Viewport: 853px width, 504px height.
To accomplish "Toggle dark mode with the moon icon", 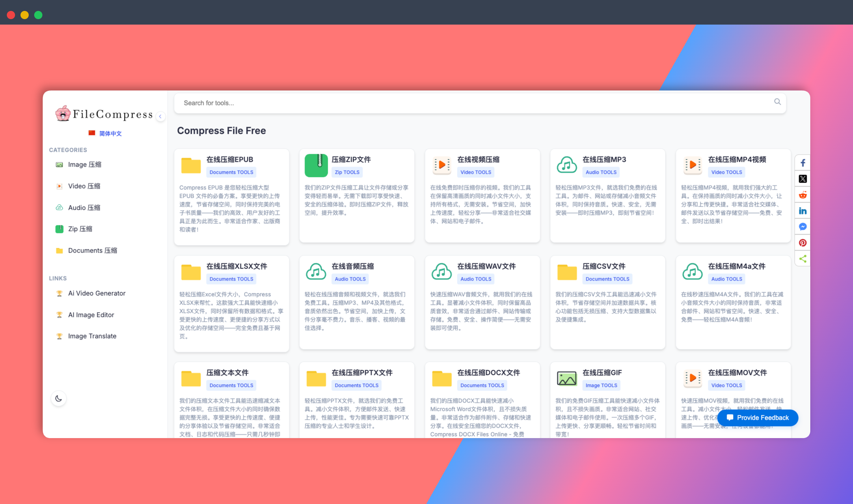I will [58, 398].
